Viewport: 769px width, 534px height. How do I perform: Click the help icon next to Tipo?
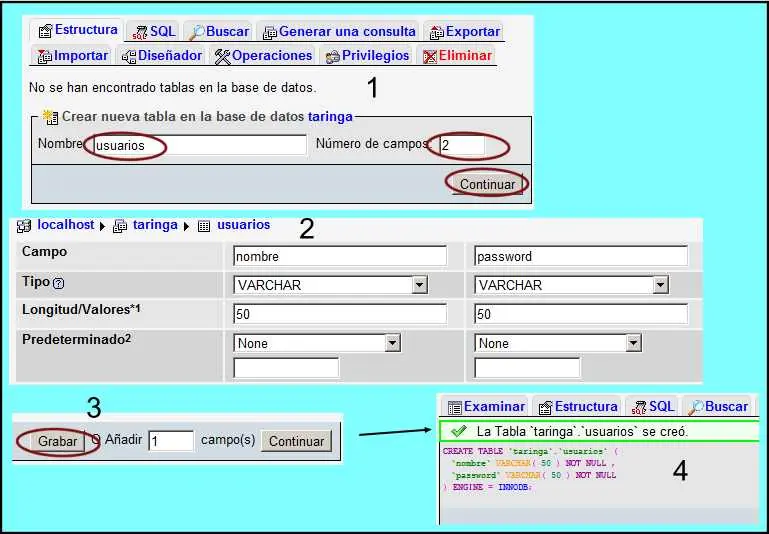click(x=58, y=283)
